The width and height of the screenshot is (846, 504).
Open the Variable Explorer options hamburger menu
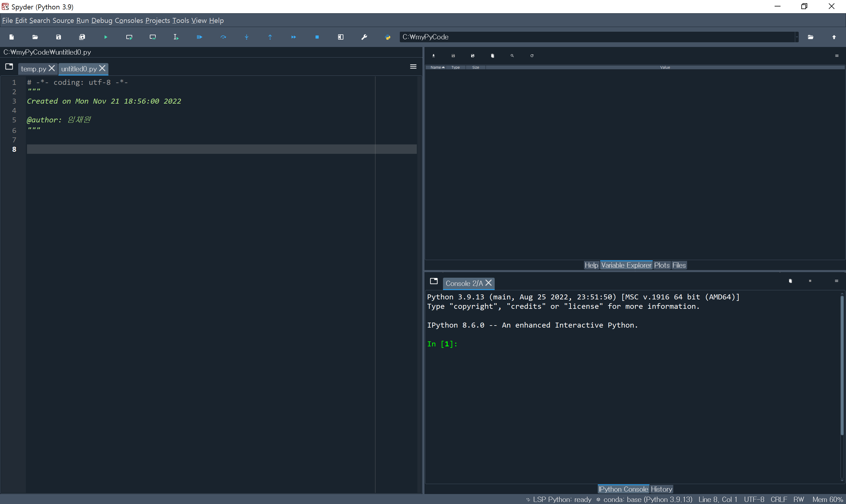click(x=837, y=56)
